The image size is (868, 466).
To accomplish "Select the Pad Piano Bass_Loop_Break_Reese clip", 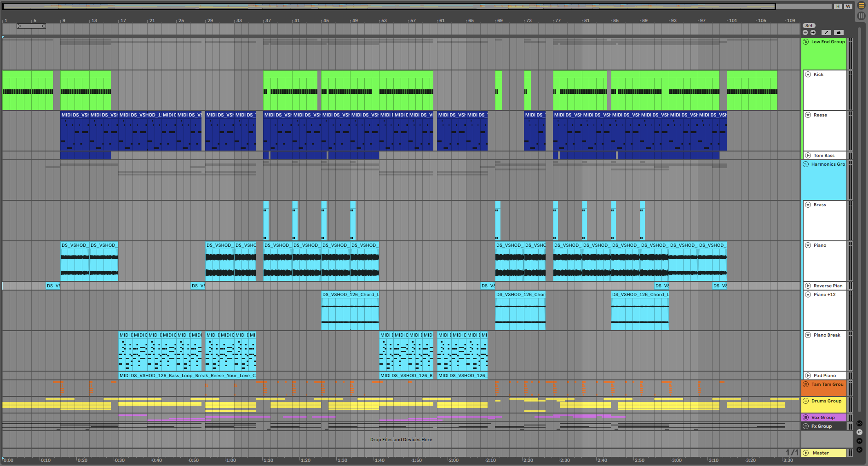I will 187,376.
